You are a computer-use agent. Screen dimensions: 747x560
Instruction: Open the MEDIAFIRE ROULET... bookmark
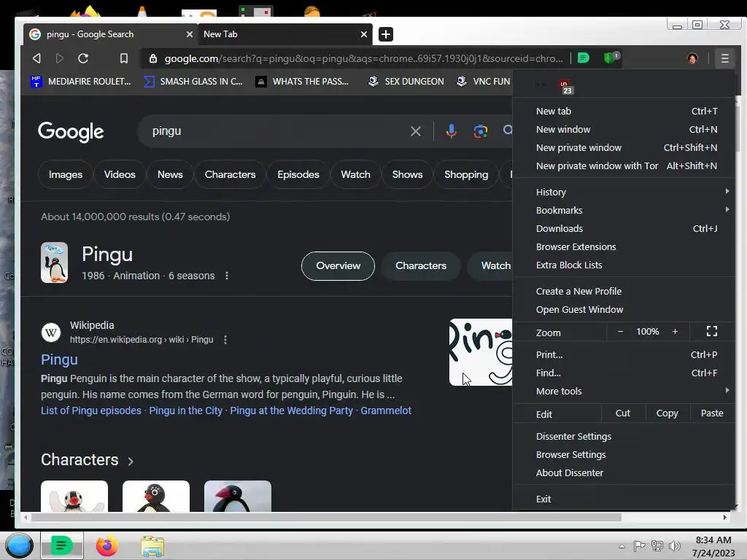tap(80, 82)
